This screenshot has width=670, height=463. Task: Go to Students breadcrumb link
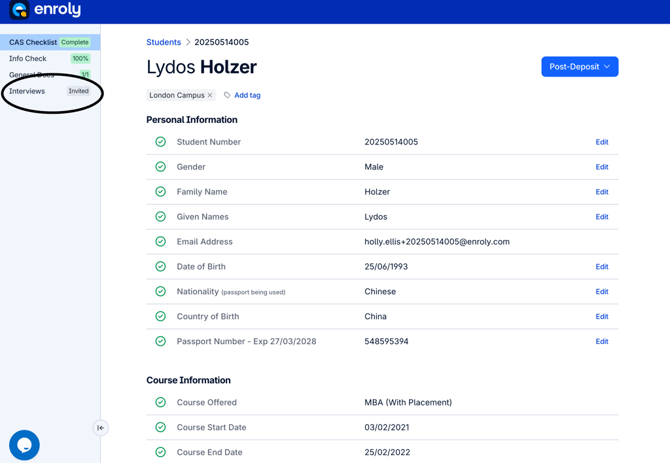(x=164, y=42)
